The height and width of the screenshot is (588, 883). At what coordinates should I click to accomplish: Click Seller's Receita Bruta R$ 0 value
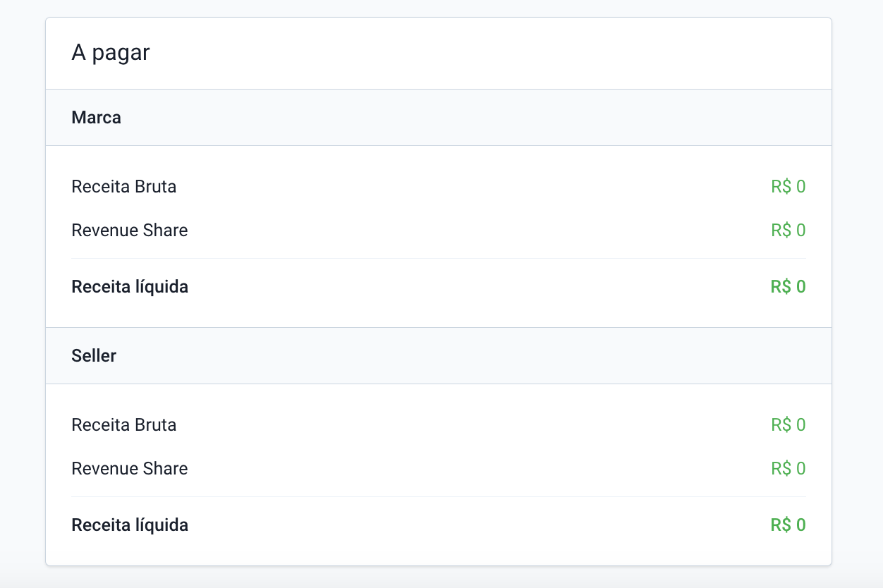point(788,425)
